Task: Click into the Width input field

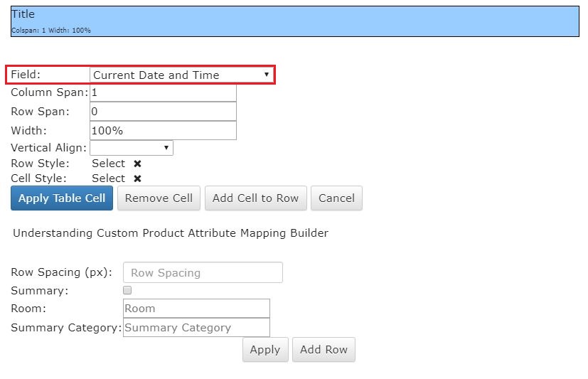Action: coord(163,130)
